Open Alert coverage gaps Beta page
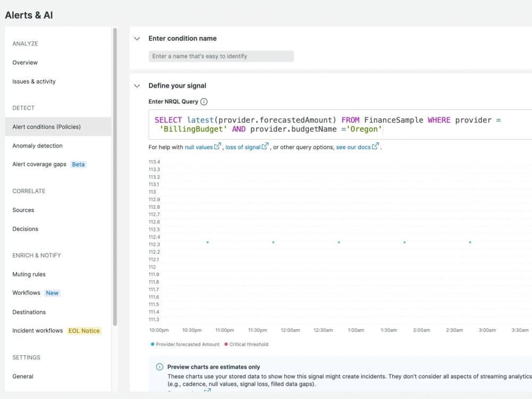The height and width of the screenshot is (399, 532). point(49,164)
